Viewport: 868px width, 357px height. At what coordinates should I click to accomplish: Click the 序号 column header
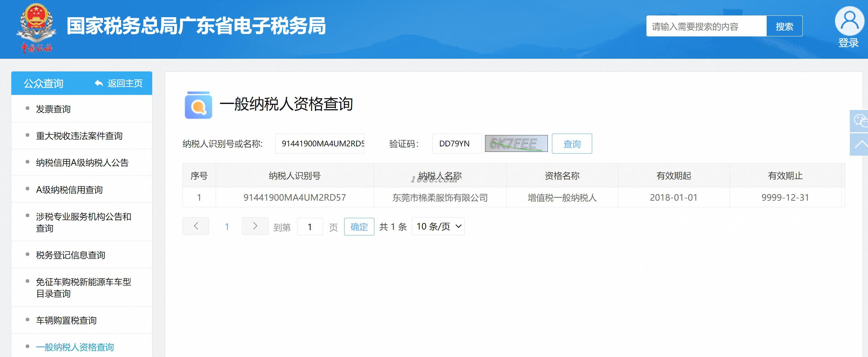[x=199, y=176]
